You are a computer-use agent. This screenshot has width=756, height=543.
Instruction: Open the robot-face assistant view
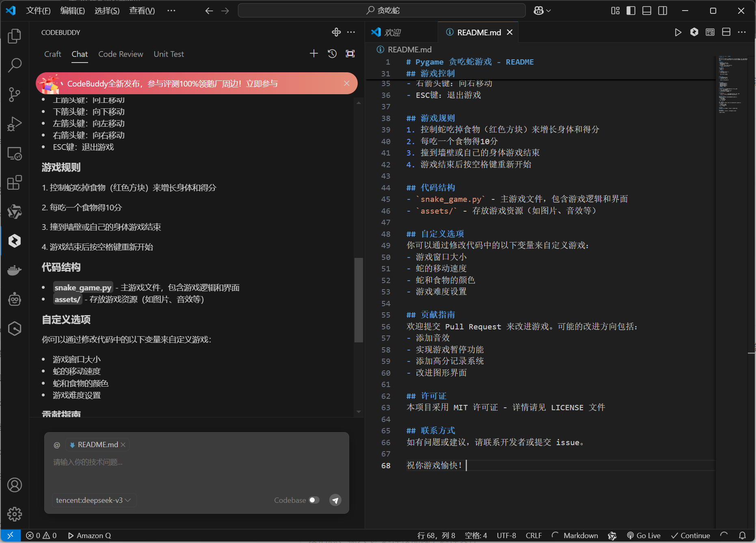click(15, 299)
